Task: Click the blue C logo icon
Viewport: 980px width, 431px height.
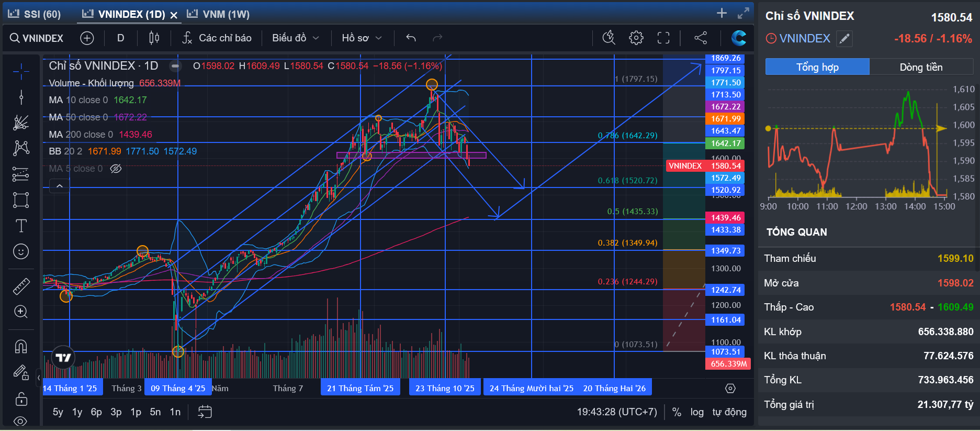Action: point(738,38)
